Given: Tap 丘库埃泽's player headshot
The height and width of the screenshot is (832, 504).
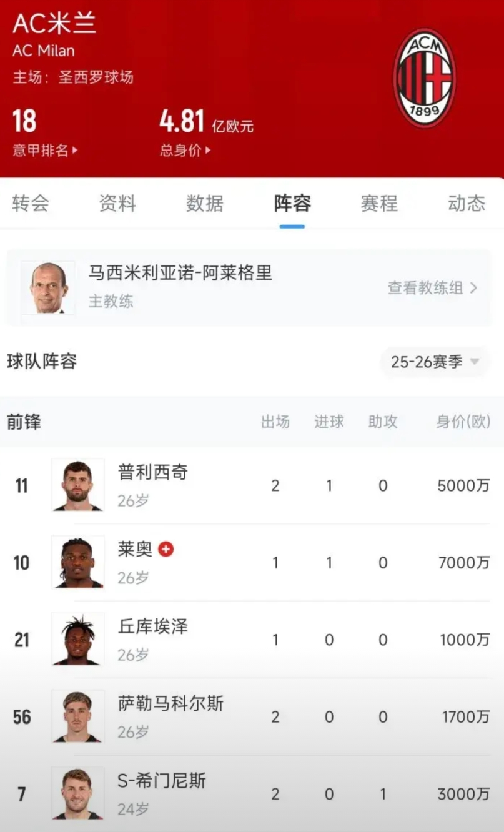Looking at the screenshot, I should point(77,639).
